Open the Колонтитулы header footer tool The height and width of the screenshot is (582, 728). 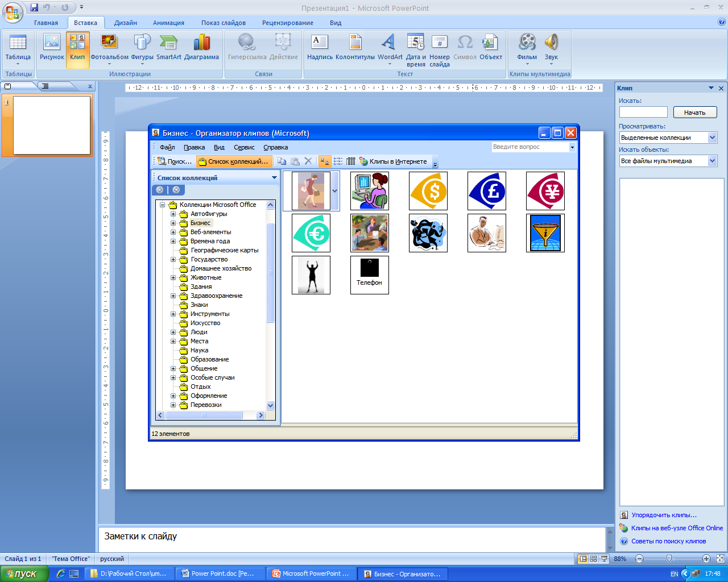355,49
